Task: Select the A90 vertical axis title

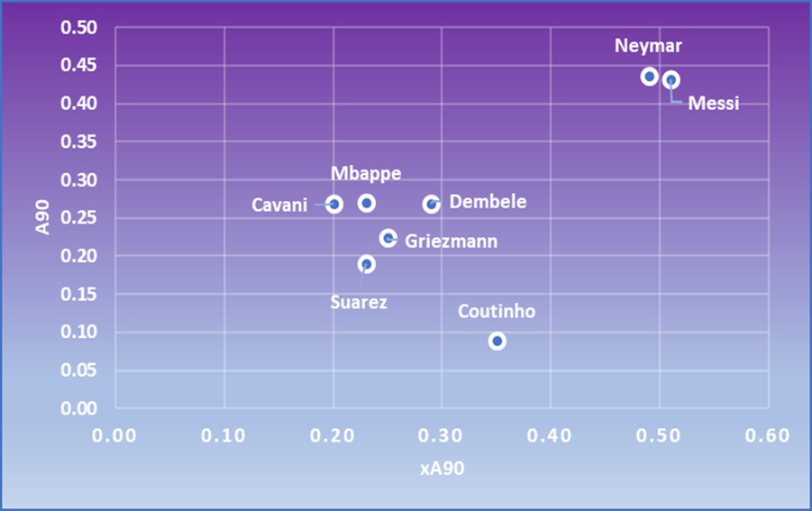Action: 42,218
